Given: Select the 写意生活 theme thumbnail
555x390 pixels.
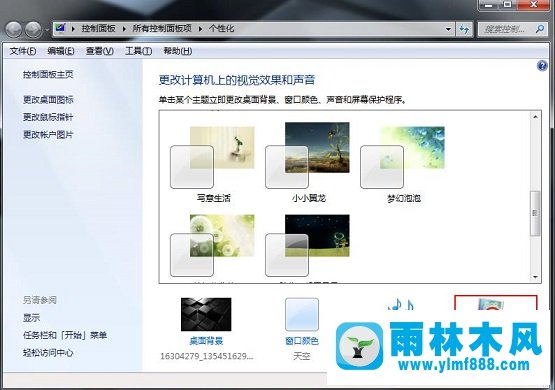Looking at the screenshot, I should (213, 157).
